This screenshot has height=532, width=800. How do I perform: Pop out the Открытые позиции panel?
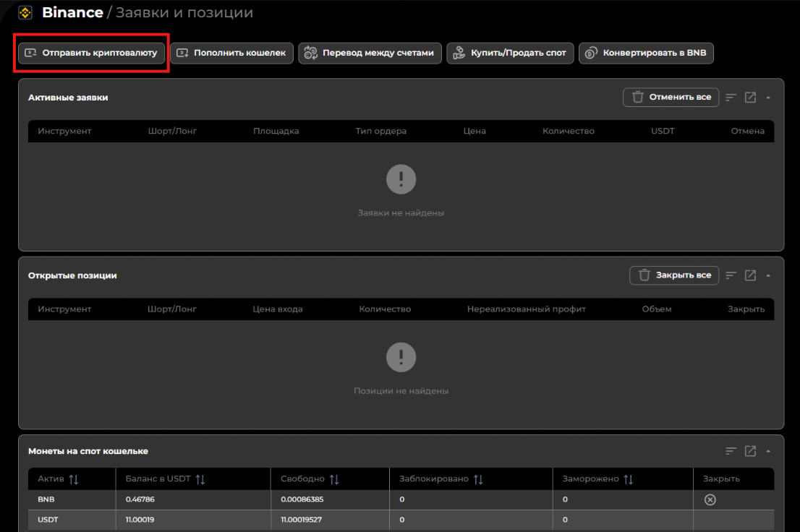[750, 275]
